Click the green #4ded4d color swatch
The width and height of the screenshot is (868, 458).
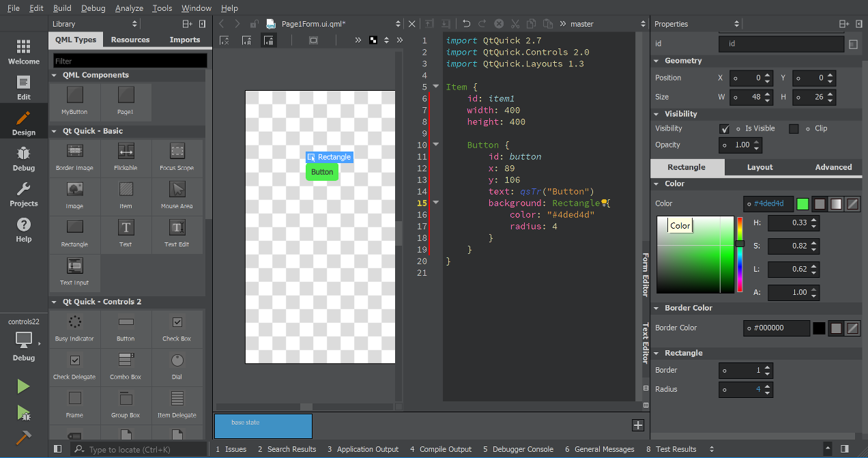802,203
